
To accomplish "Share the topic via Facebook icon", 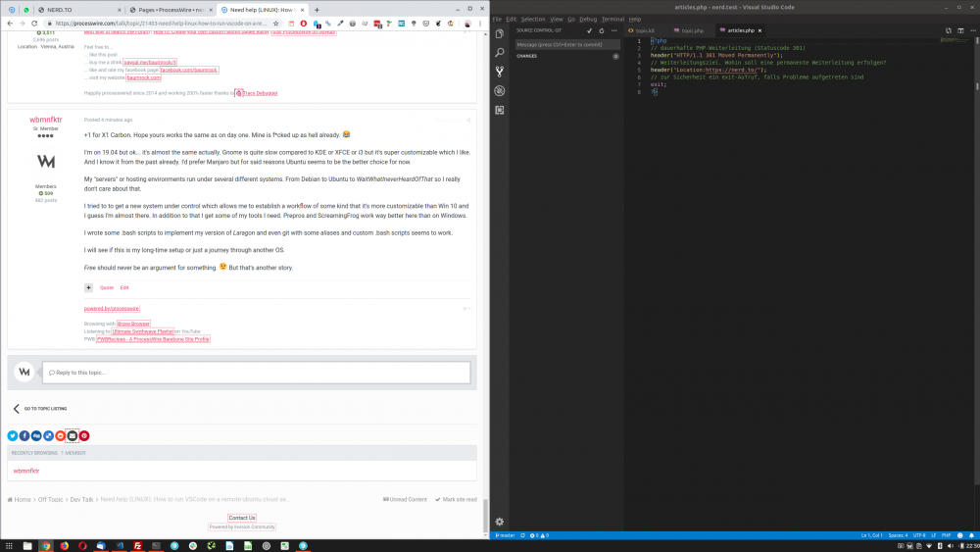I will coord(24,435).
